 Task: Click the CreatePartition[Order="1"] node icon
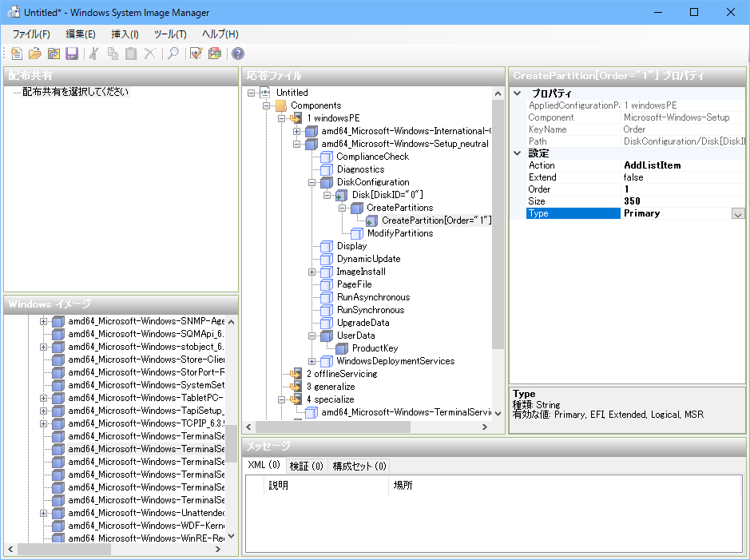click(371, 220)
